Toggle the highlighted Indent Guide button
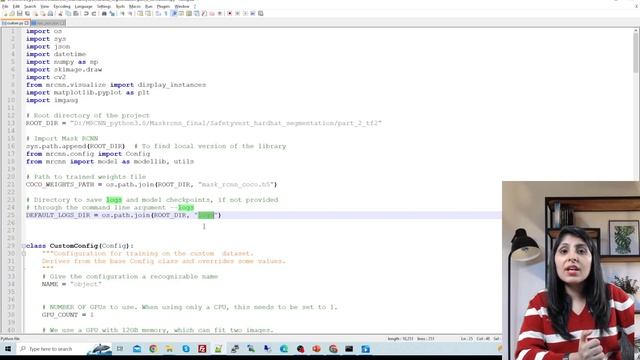 pyautogui.click(x=174, y=13)
